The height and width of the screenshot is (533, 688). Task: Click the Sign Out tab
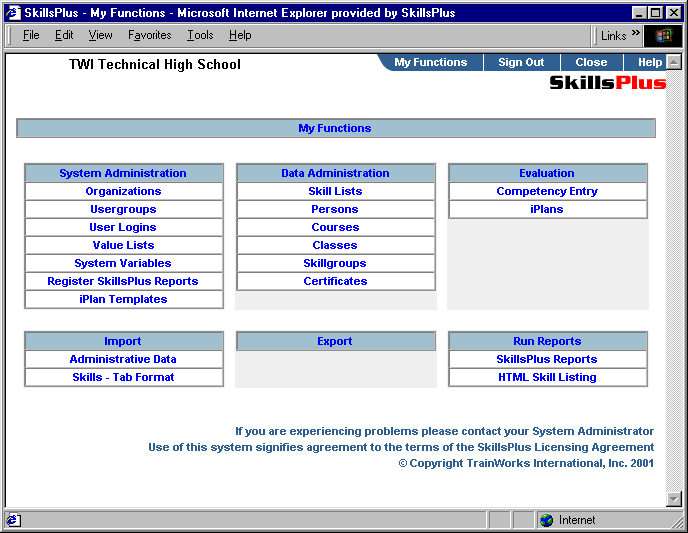(521, 62)
